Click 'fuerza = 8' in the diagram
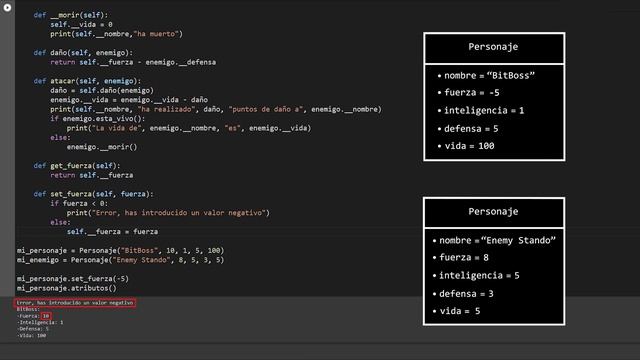The height and width of the screenshot is (360, 640). point(464,258)
